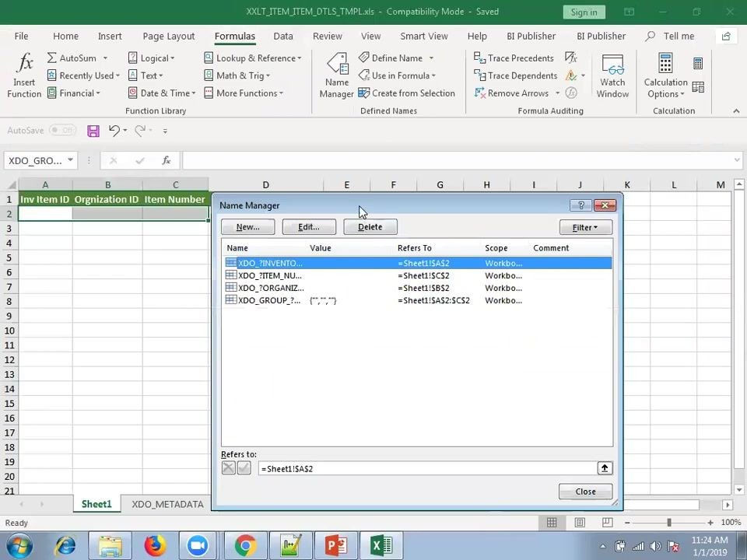The width and height of the screenshot is (747, 560).
Task: Click the Show Formulas icon
Action: click(570, 58)
